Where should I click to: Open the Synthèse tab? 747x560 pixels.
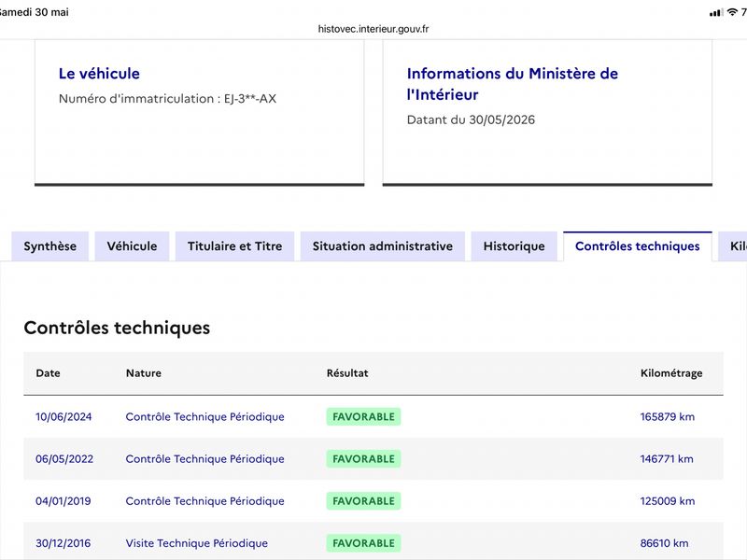point(50,246)
